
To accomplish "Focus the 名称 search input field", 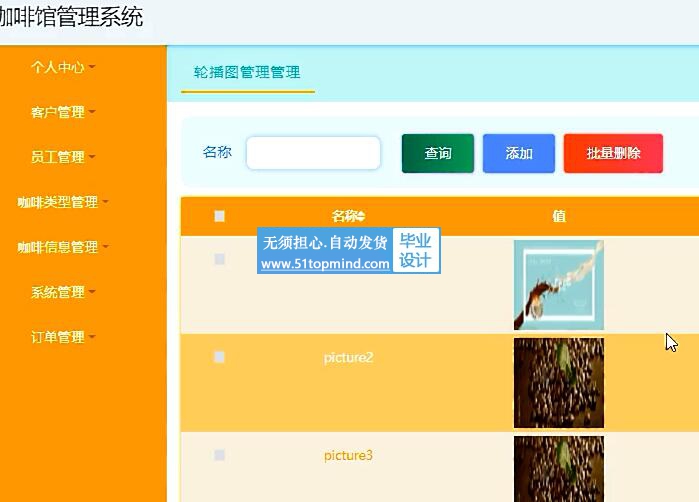I will tap(313, 153).
